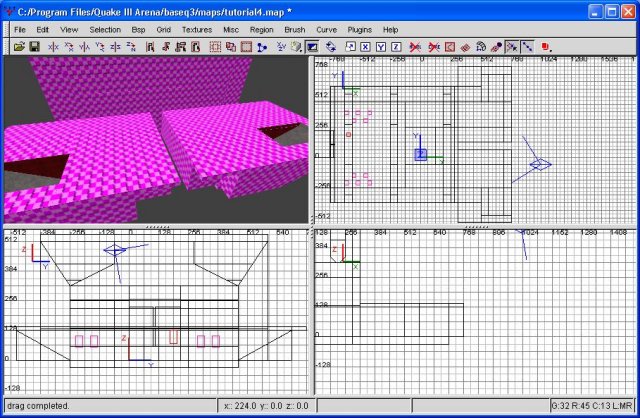Open the Help menu

[390, 30]
